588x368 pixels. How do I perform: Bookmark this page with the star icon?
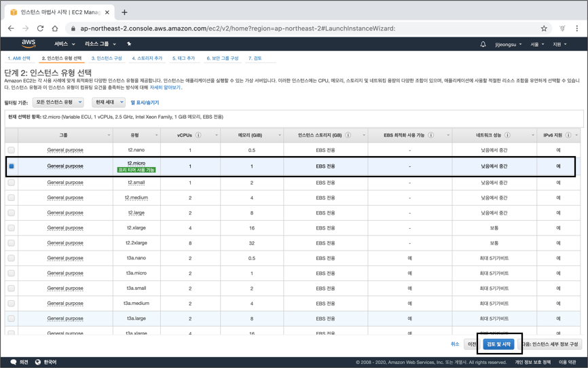click(544, 29)
